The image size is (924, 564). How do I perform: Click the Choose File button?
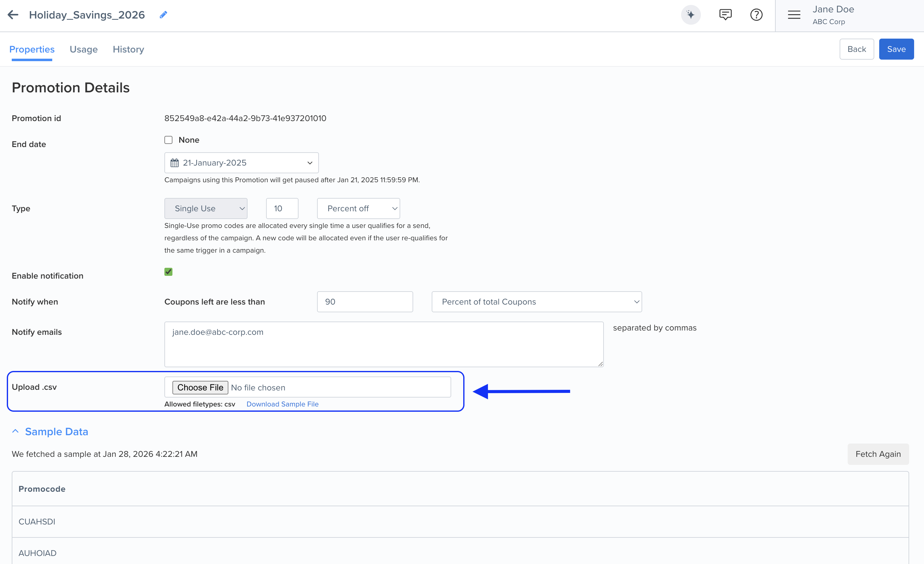(x=200, y=387)
